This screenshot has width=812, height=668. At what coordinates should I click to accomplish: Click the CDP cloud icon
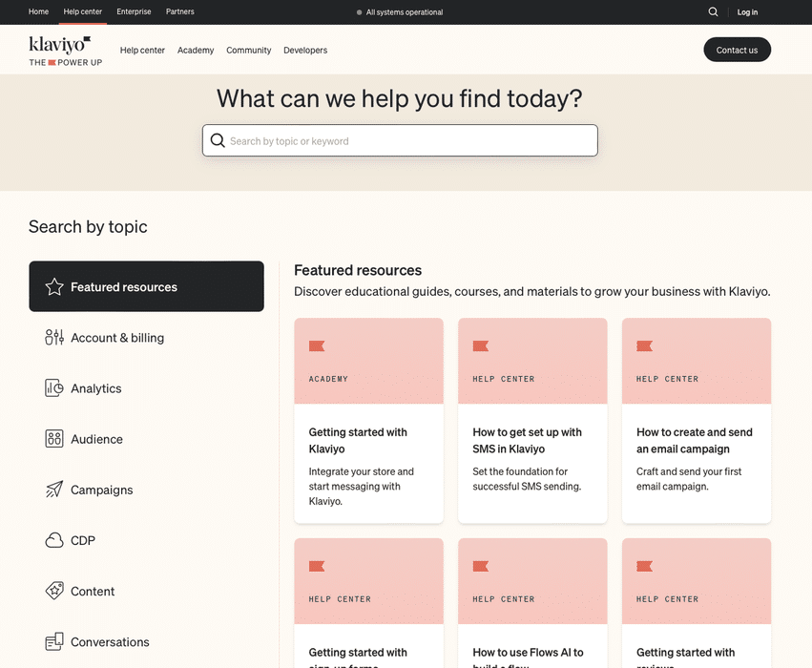click(x=53, y=539)
